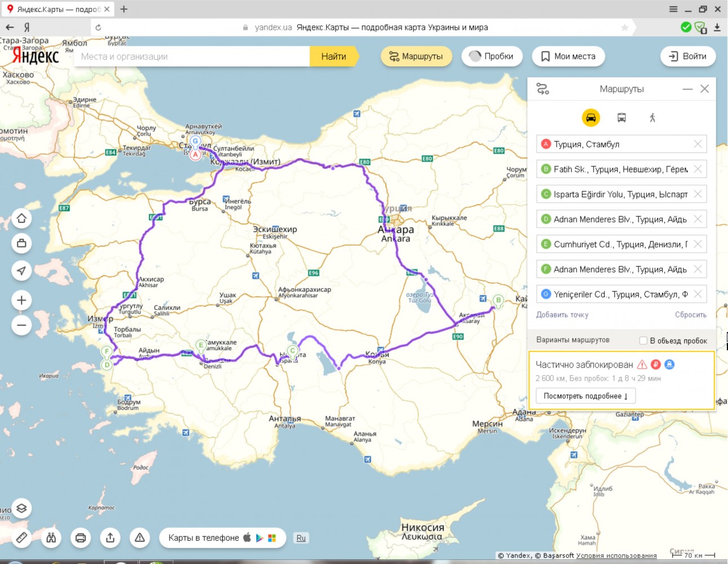Open the Ru language selector
Image resolution: width=728 pixels, height=564 pixels.
(x=301, y=538)
